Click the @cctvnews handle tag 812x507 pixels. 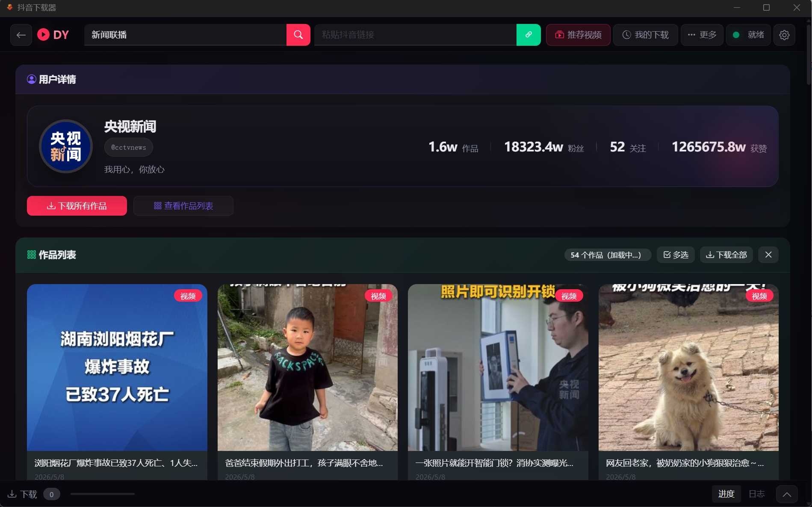(x=129, y=147)
